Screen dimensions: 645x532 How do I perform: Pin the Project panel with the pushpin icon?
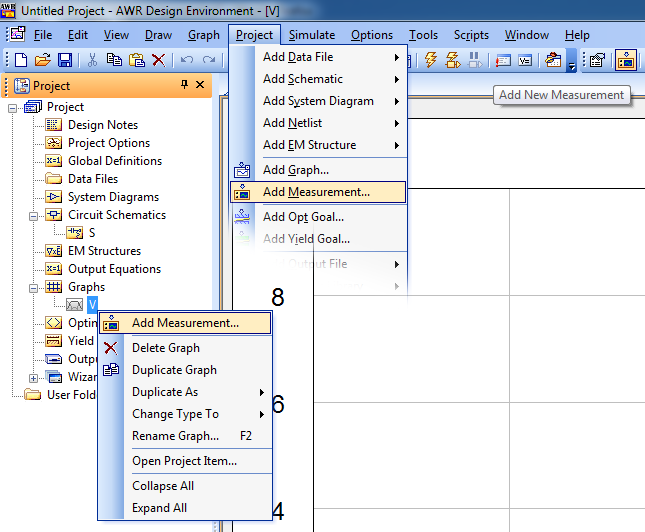pyautogui.click(x=184, y=85)
